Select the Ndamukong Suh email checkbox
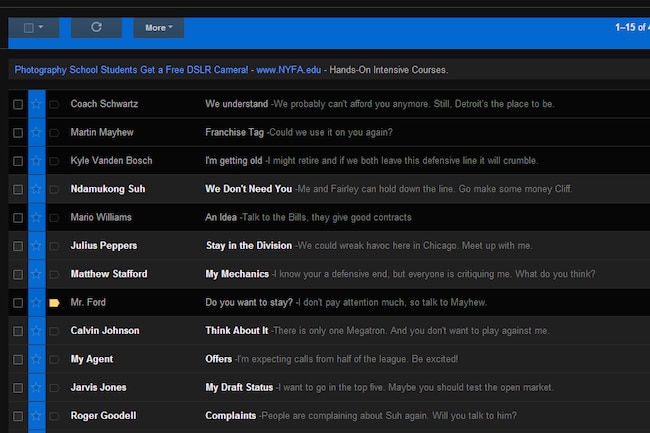Viewport: 650px width, 433px height. pyautogui.click(x=18, y=189)
